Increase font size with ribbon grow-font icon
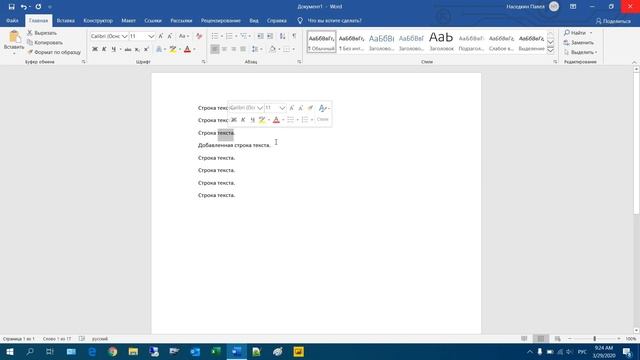 (161, 36)
